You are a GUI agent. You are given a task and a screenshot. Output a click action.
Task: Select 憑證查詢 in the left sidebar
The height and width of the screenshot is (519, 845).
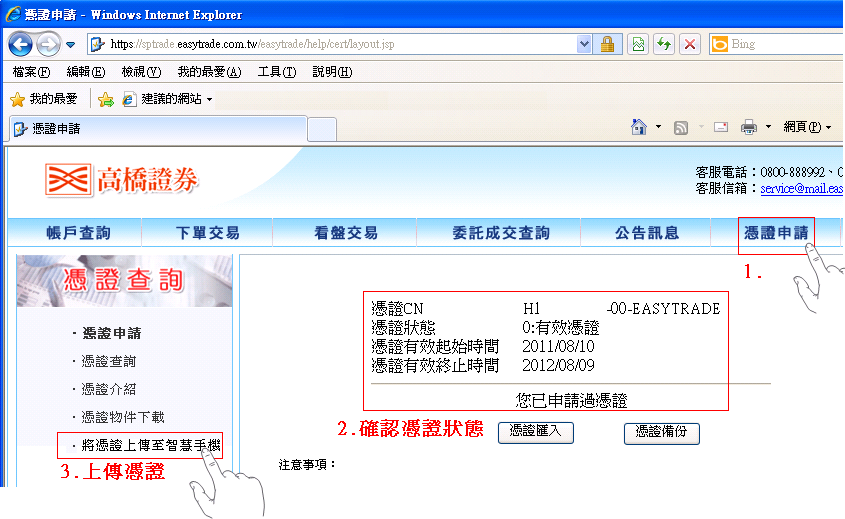108,362
